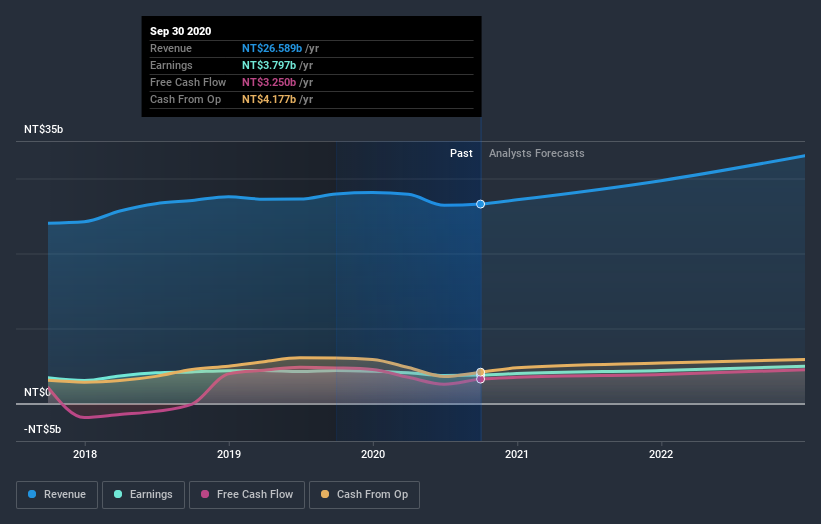Click the -NT$5b y-axis label
This screenshot has height=524, width=821.
tap(42, 429)
